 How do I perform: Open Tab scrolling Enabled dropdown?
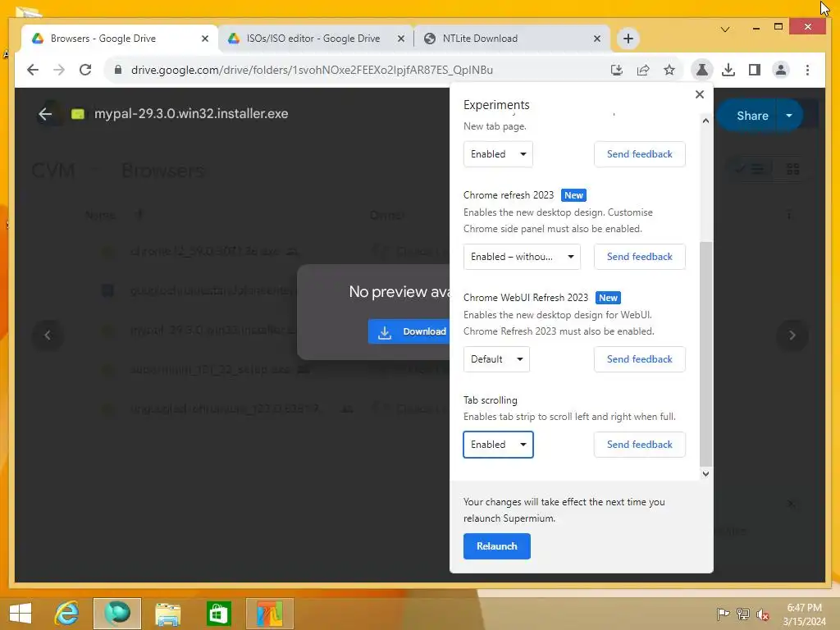click(x=498, y=445)
